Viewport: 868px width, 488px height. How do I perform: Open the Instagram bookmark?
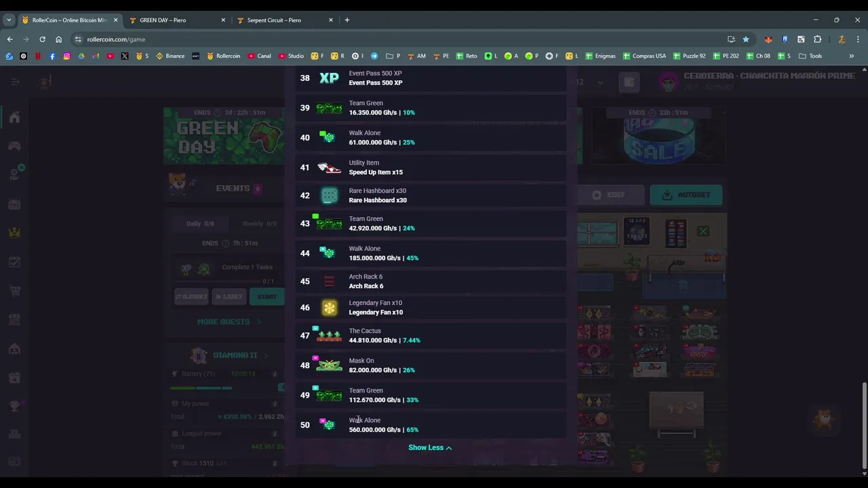coord(66,56)
